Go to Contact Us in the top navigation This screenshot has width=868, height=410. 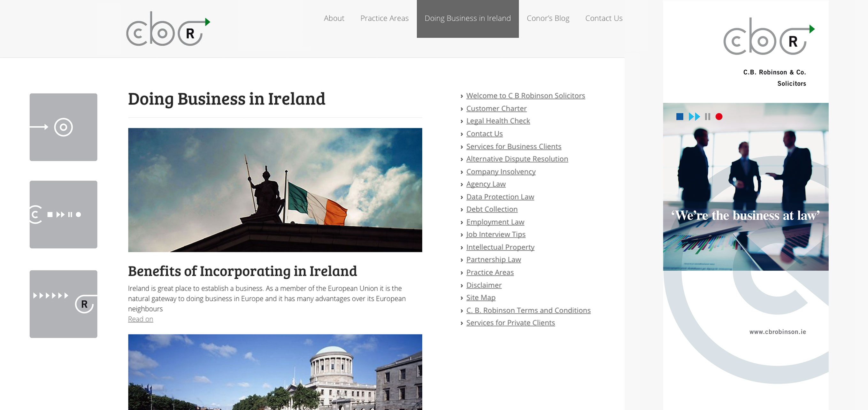[x=603, y=18]
